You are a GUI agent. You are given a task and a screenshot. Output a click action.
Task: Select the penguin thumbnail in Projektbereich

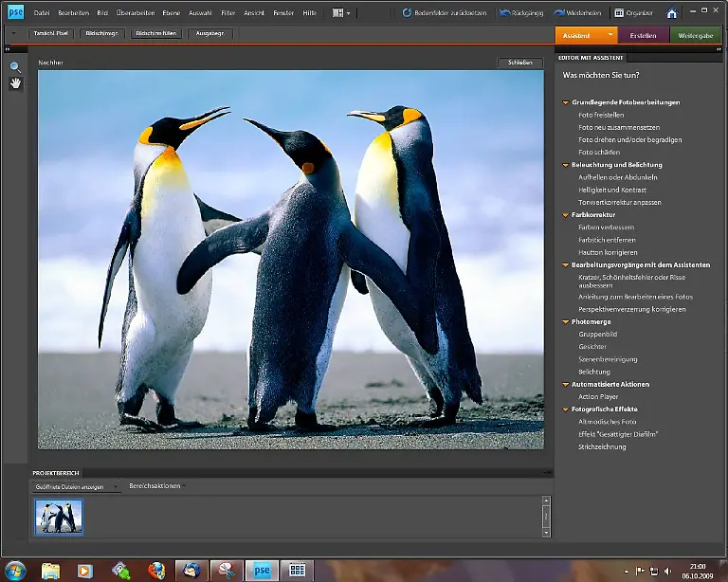pyautogui.click(x=59, y=517)
